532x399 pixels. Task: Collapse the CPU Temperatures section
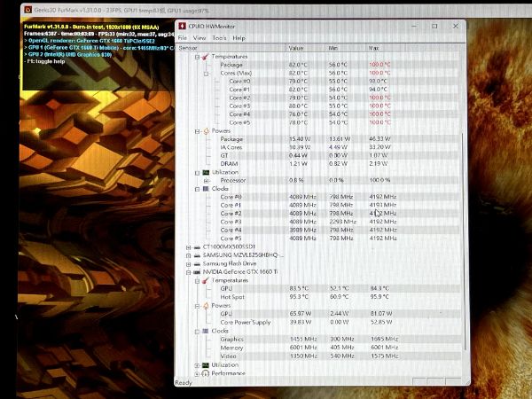click(197, 57)
